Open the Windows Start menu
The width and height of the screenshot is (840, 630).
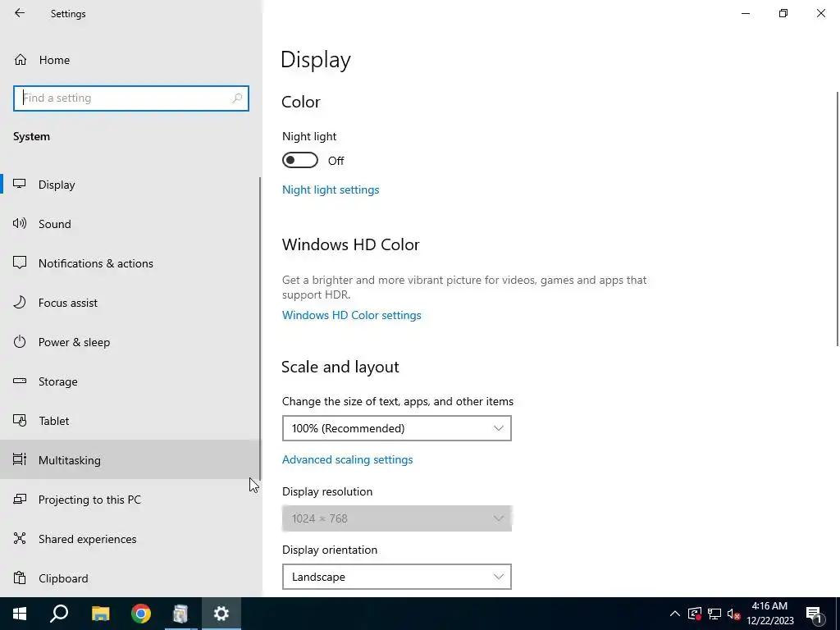click(x=20, y=614)
